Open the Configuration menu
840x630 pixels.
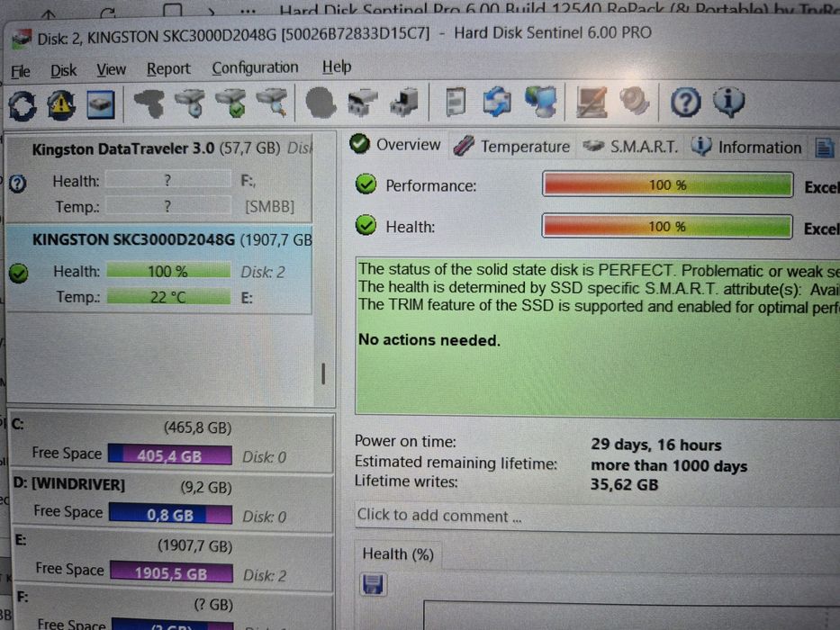click(x=255, y=67)
